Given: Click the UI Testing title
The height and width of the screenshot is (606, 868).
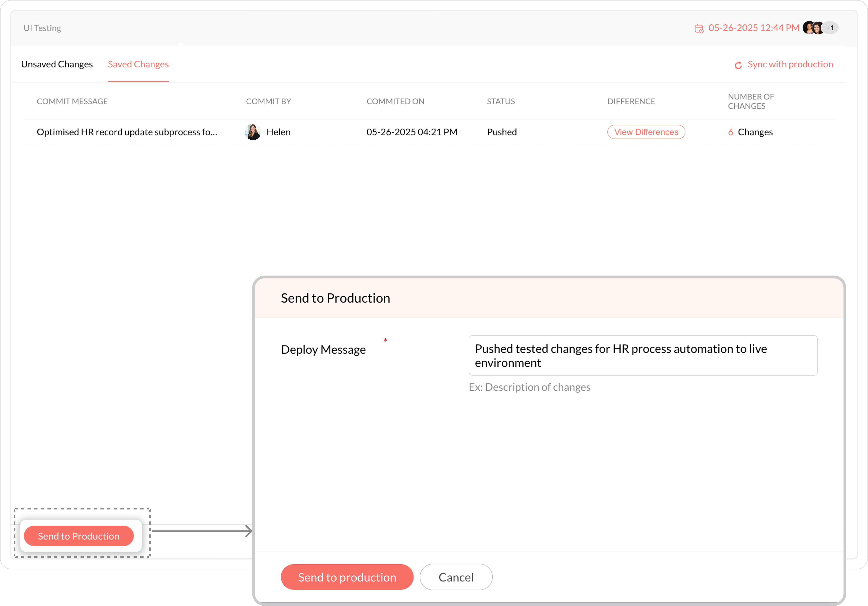Looking at the screenshot, I should tap(42, 28).
